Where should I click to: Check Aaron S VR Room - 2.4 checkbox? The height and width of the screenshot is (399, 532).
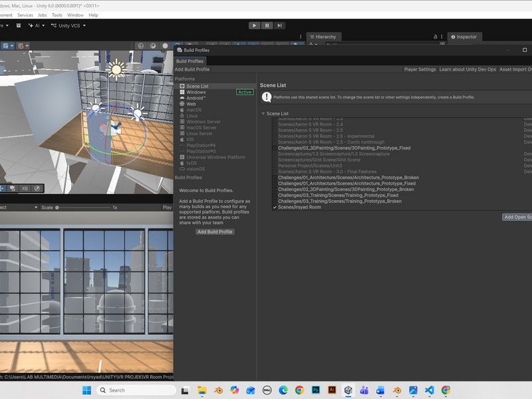(x=275, y=124)
